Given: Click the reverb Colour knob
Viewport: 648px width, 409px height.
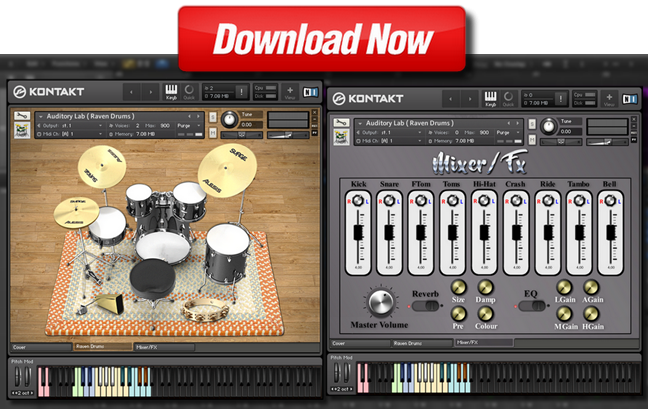Looking at the screenshot, I should pos(486,314).
